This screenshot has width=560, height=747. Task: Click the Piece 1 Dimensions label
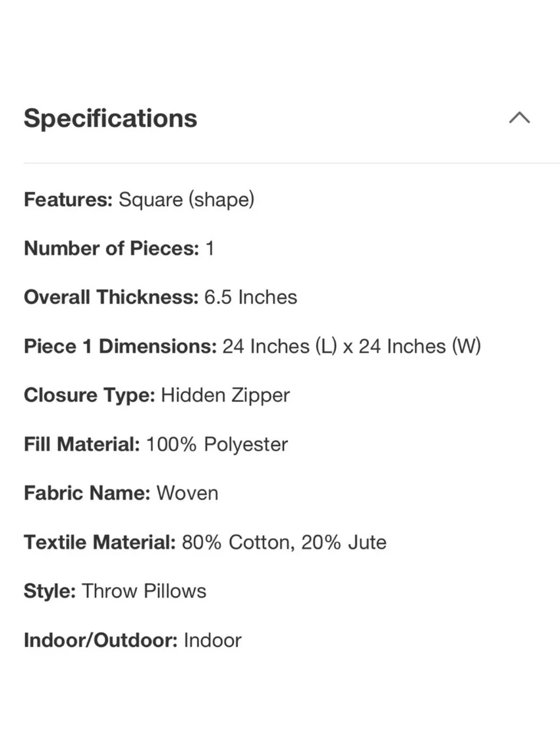pyautogui.click(x=120, y=346)
